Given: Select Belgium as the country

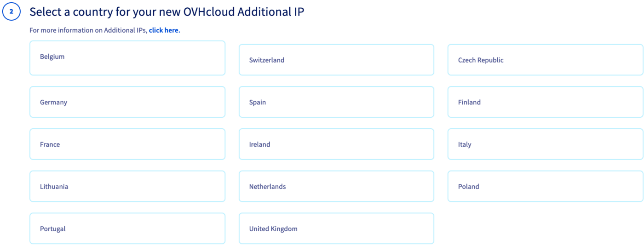Looking at the screenshot, I should click(x=127, y=58).
